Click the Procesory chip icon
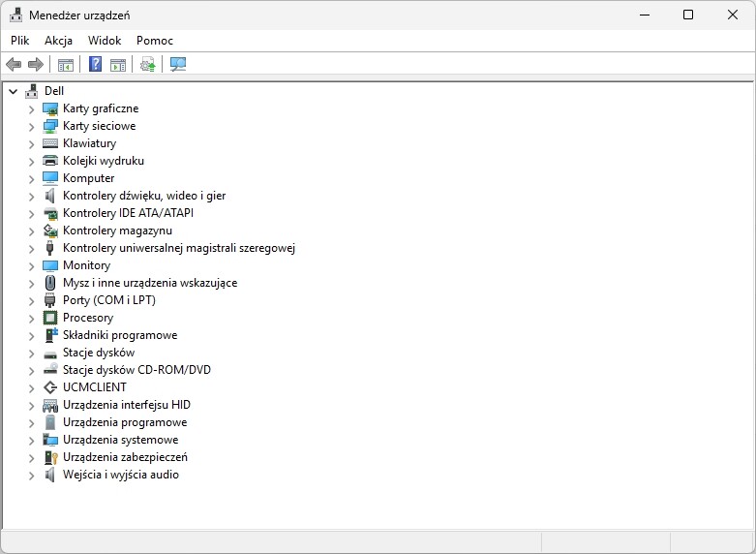 coord(51,318)
